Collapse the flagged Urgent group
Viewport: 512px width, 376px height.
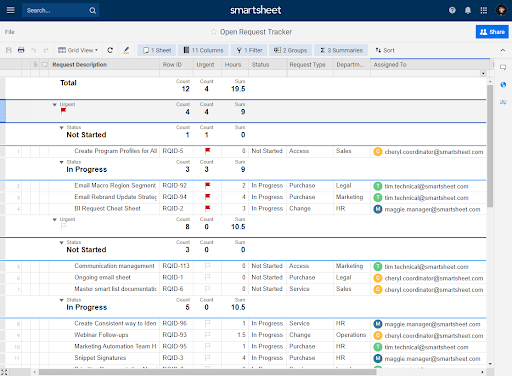click(x=55, y=105)
